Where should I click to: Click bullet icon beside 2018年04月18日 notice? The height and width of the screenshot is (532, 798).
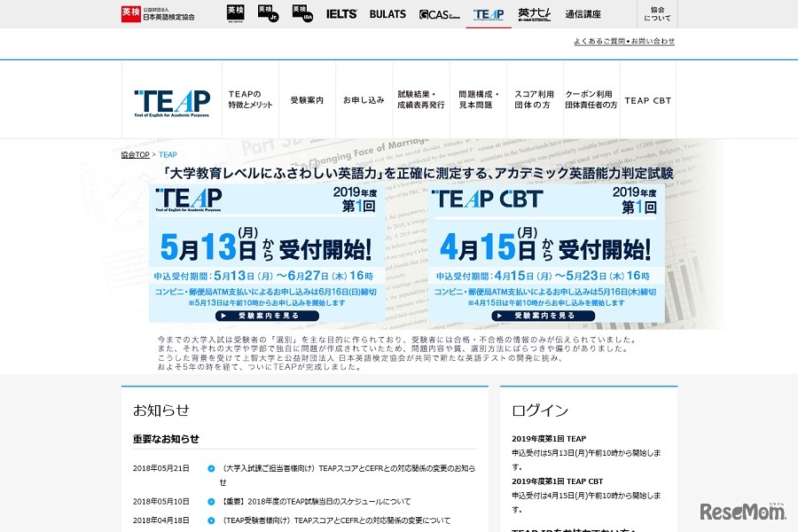pos(211,520)
